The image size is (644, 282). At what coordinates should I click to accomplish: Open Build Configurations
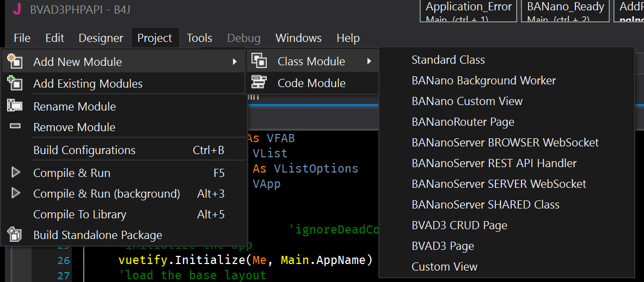coord(84,150)
